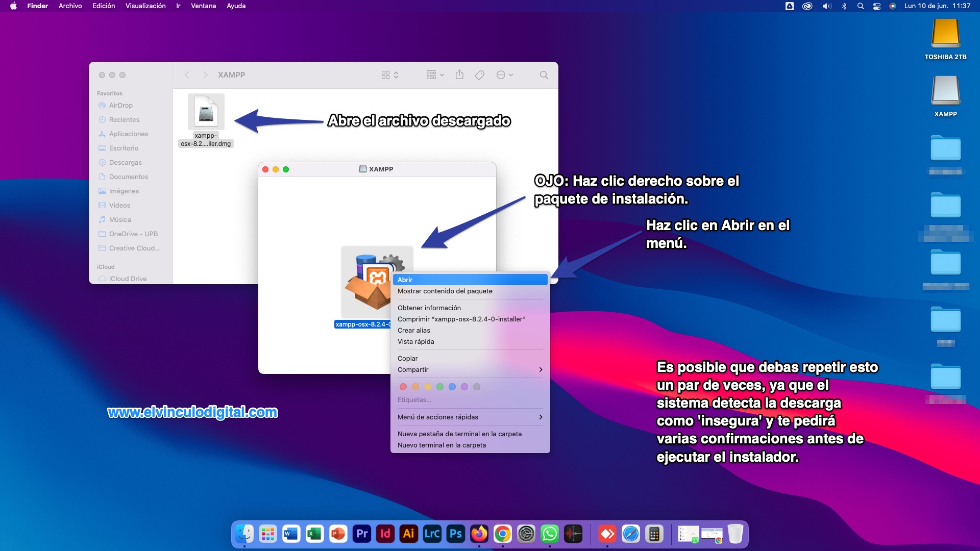The width and height of the screenshot is (980, 551).
Task: Open Google Chrome in the Dock
Action: pos(503,534)
